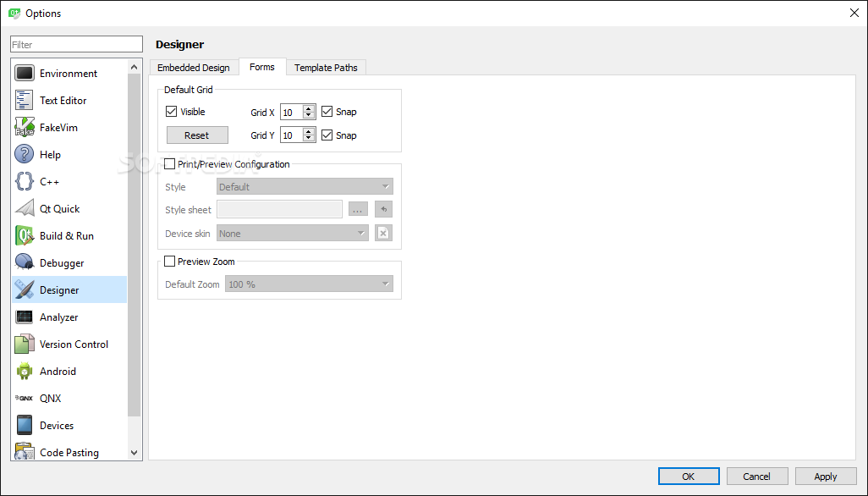Open the Default Zoom dropdown
The height and width of the screenshot is (496, 868).
[x=309, y=284]
